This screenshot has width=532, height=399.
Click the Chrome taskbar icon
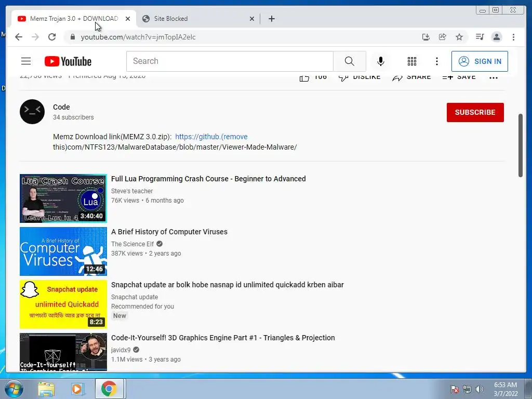pyautogui.click(x=109, y=389)
